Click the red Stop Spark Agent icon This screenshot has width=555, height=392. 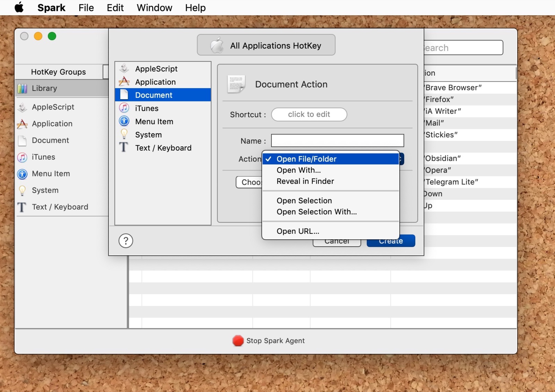pyautogui.click(x=238, y=340)
